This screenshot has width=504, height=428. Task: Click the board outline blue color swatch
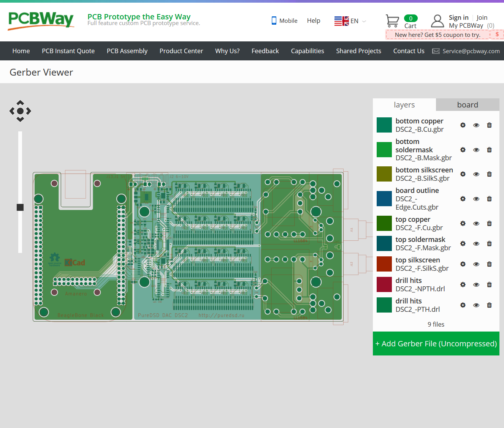pyautogui.click(x=384, y=199)
